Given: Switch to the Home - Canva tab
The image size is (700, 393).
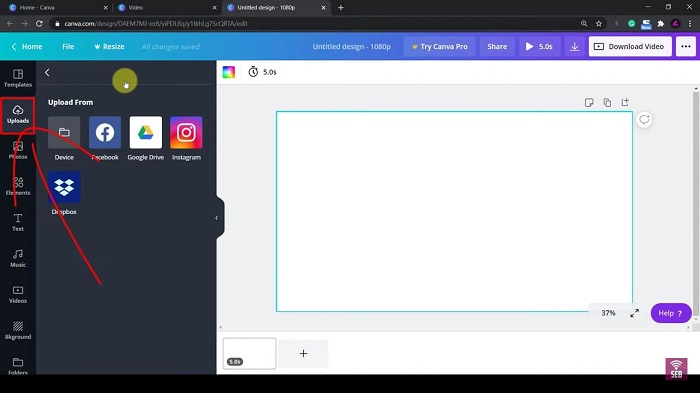Looking at the screenshot, I should [x=58, y=8].
